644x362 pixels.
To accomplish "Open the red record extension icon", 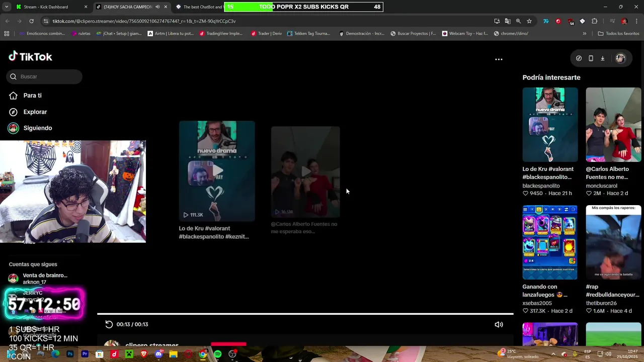I will (558, 21).
